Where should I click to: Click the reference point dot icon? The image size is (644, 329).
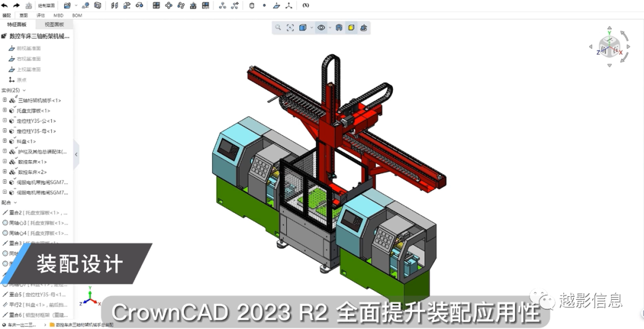(264, 5)
